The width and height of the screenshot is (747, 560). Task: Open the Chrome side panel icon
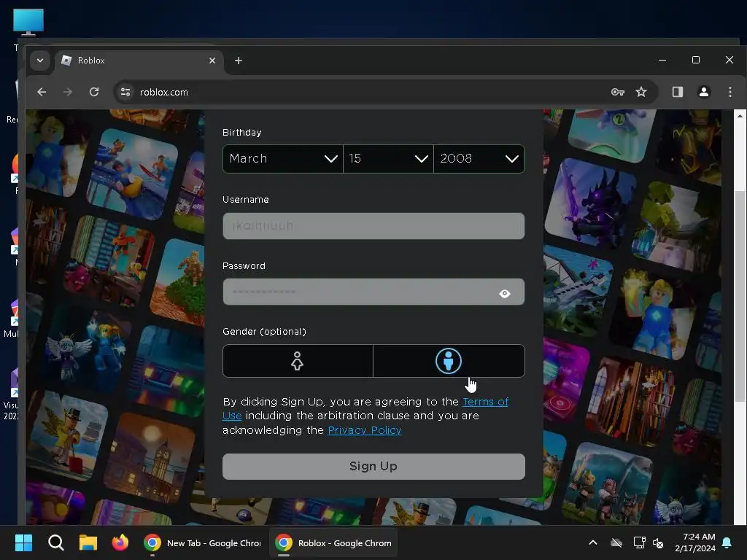pos(678,92)
